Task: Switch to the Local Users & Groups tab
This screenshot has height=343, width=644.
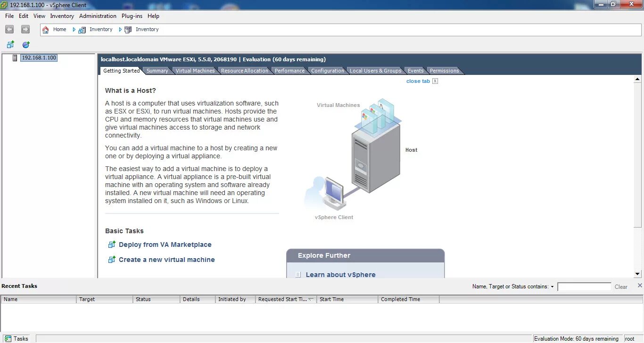Action: pos(375,71)
